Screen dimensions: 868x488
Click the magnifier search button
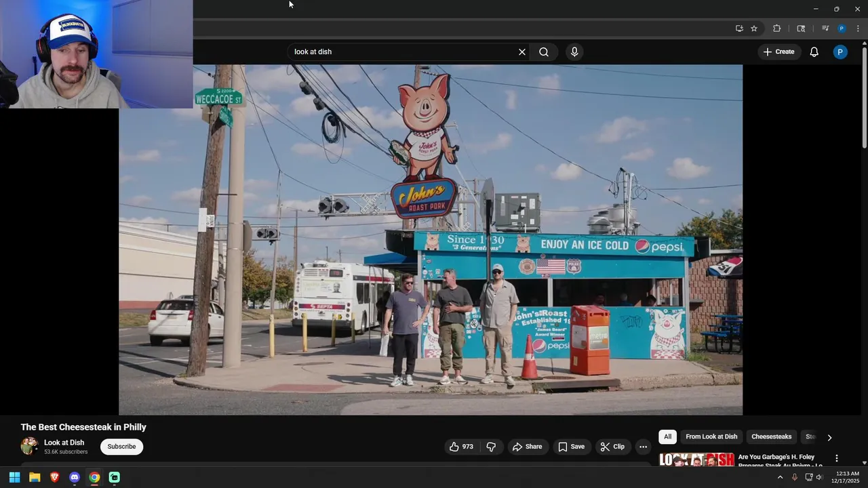tap(544, 52)
